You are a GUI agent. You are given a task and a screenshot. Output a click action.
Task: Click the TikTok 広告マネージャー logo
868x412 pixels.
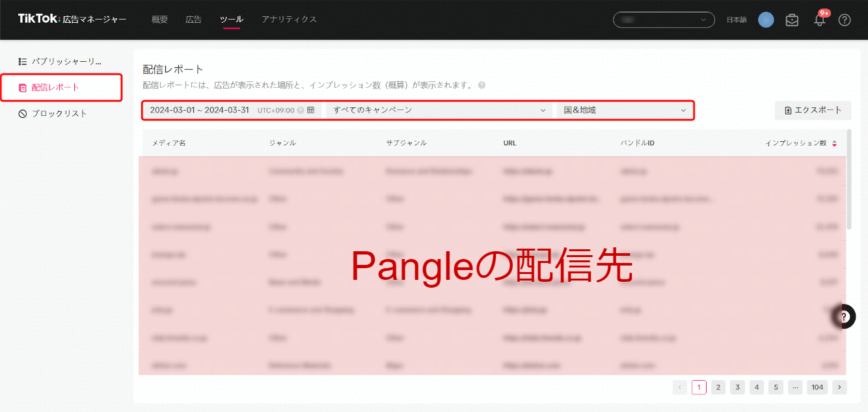pyautogui.click(x=72, y=20)
